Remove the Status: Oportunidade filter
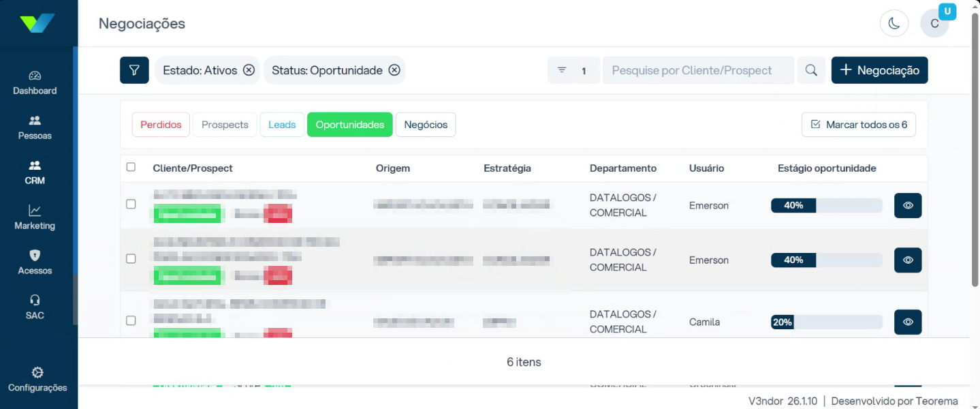 coord(394,70)
